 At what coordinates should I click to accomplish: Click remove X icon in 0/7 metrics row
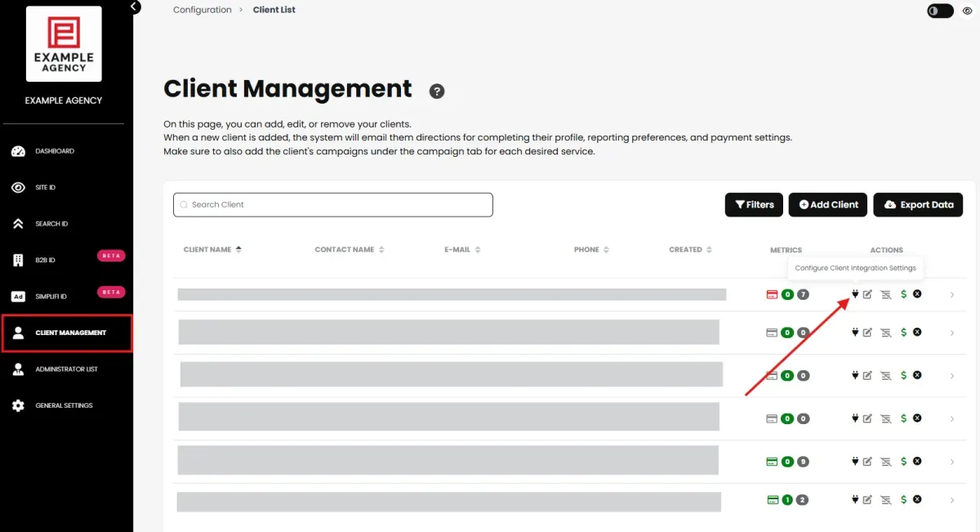(x=917, y=293)
